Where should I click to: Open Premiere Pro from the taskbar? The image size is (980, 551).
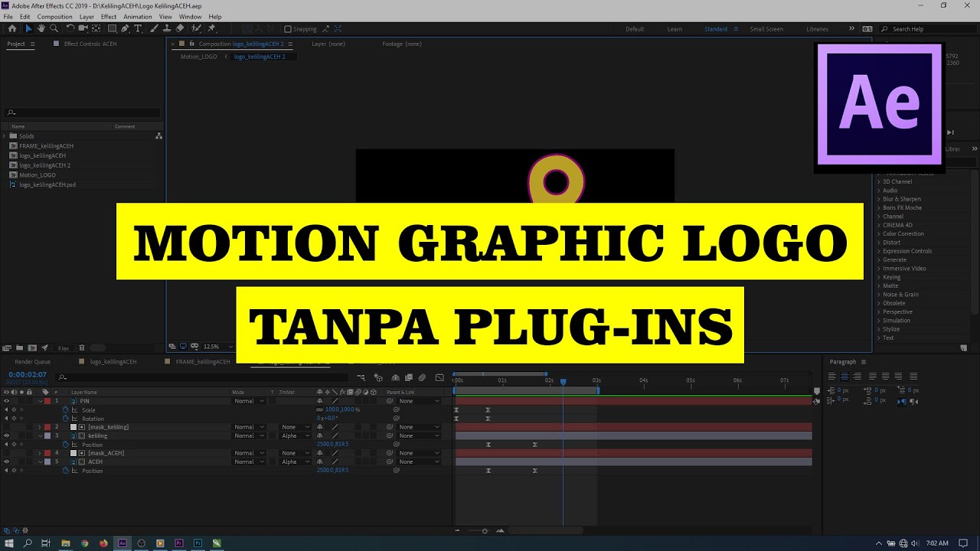point(179,543)
